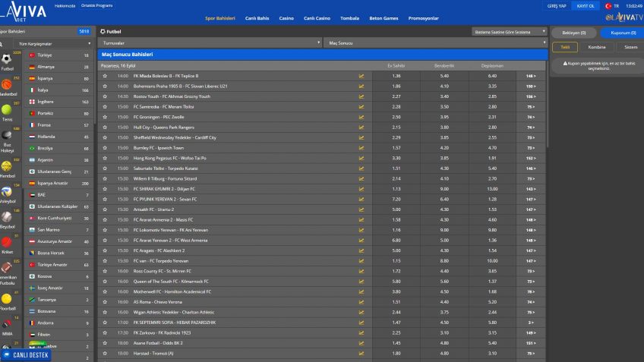Favorite star for Motherwell FC - Hamilton Academical FC
644x362 pixels.
tap(105, 292)
